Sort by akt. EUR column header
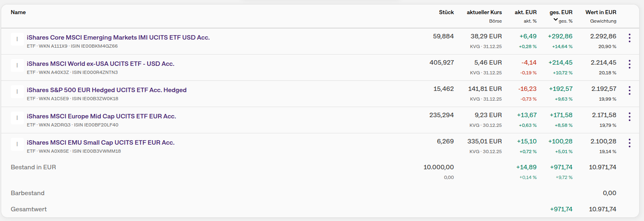Viewport: 644px width, 221px height. tap(525, 13)
